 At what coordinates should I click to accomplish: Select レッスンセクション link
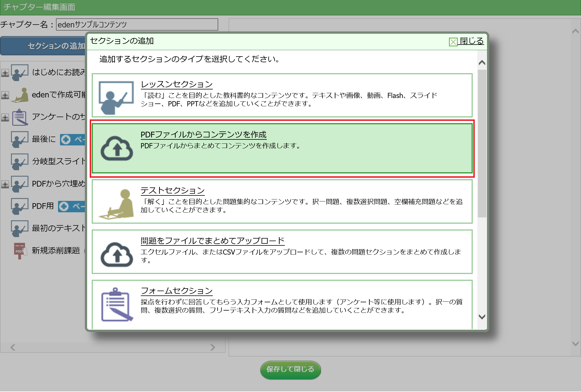coord(177,84)
